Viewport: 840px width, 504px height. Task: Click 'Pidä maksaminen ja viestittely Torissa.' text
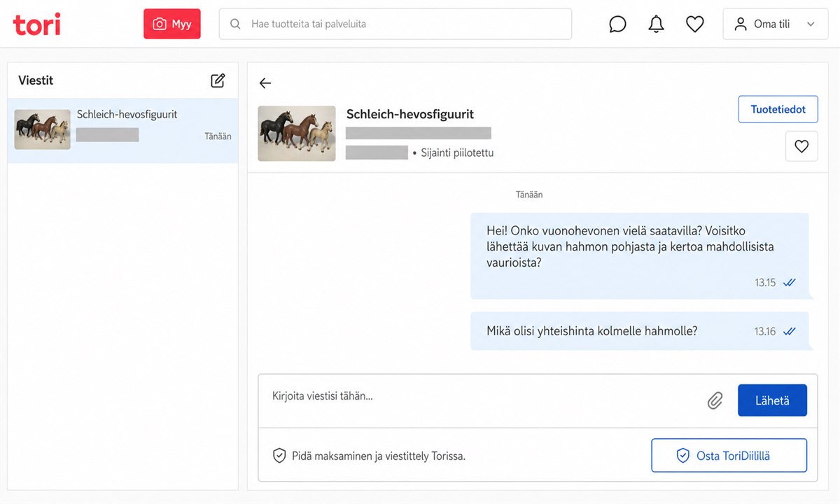tap(379, 456)
